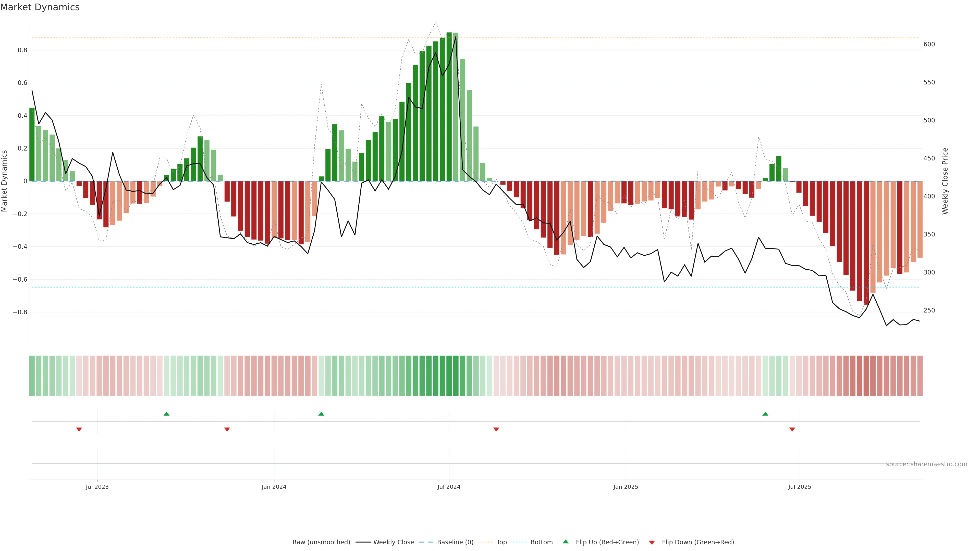Screen dimensions: 980x551
Task: Click the Jan 2025 x-axis label
Action: 626,487
